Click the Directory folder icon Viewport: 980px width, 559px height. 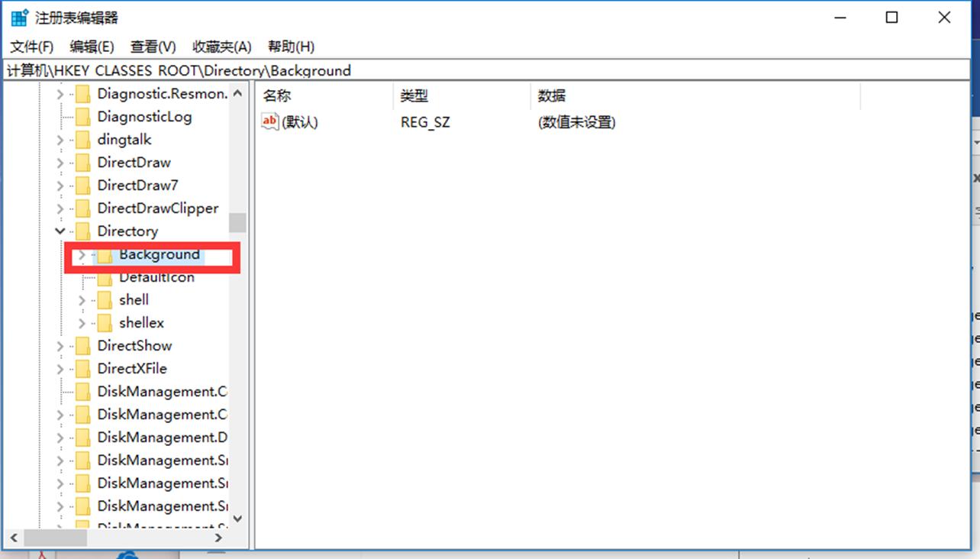pyautogui.click(x=84, y=231)
